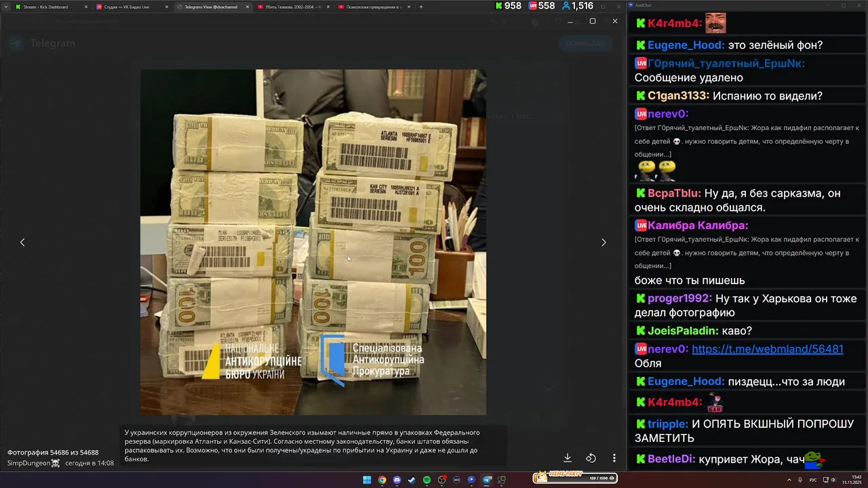This screenshot has height=488, width=868.
Task: Rotate the photo with the rotate icon
Action: coord(591,458)
